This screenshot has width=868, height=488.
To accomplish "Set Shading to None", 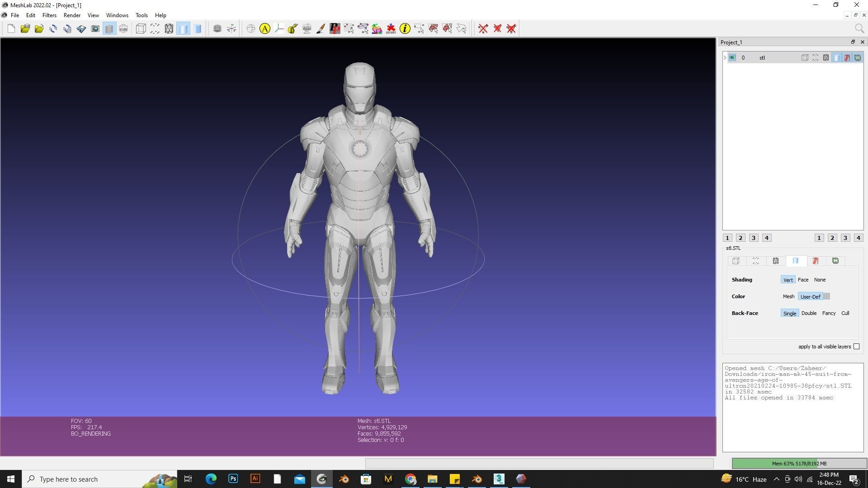I will [x=820, y=280].
